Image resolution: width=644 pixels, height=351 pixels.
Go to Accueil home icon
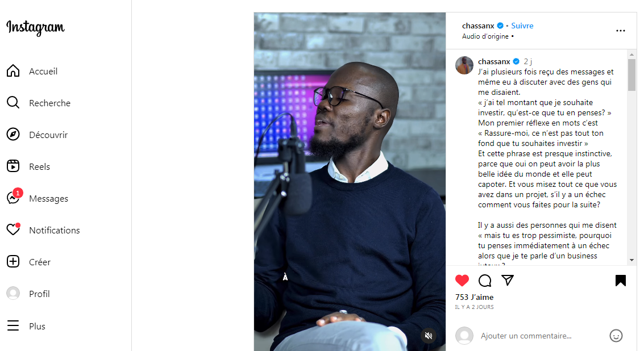[13, 71]
